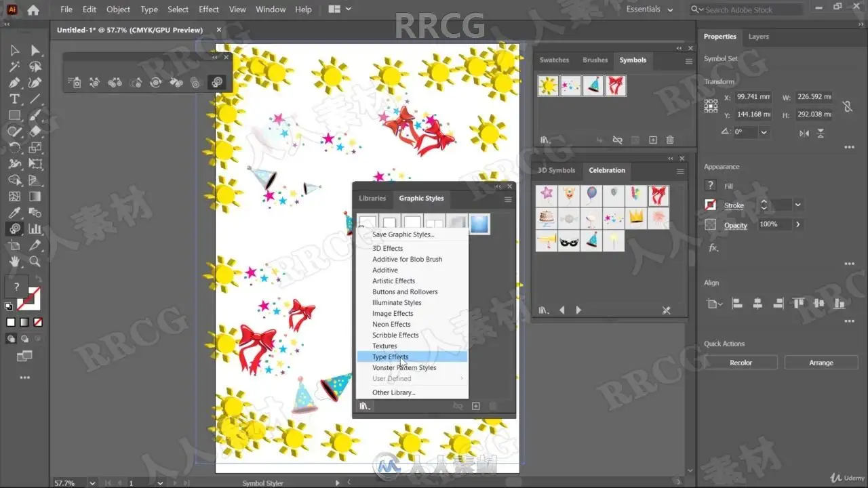This screenshot has height=488, width=868.
Task: Load next symbol library in Celebration panel
Action: click(x=578, y=310)
